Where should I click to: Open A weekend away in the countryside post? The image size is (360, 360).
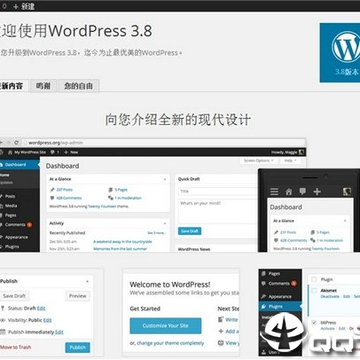coord(123,241)
